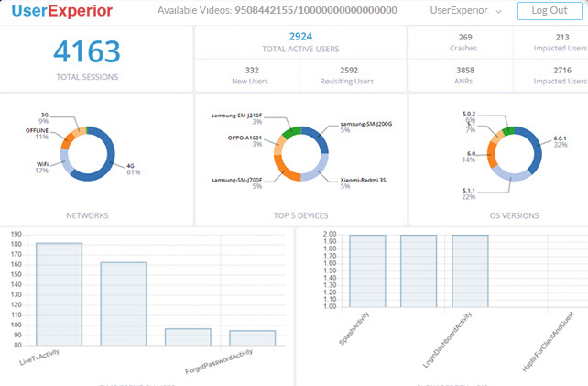Click the LoginDashboardActivity bar
Viewport: 588px width, 386px height.
point(470,271)
